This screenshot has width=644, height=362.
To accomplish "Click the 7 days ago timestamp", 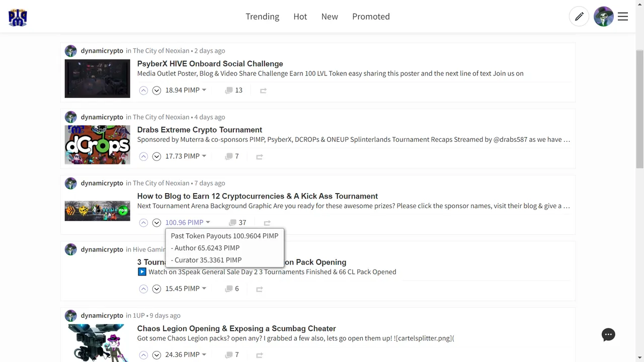I will tap(209, 183).
